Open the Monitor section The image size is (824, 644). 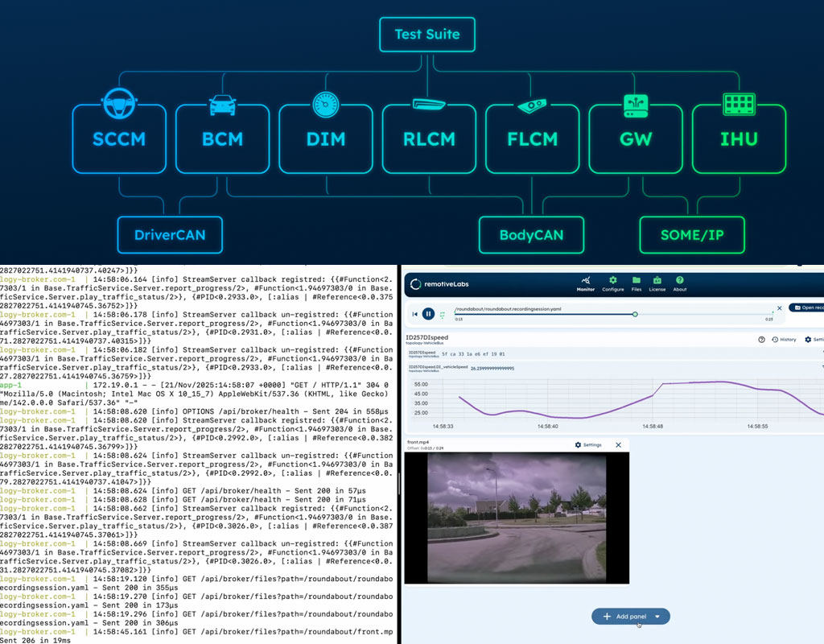pyautogui.click(x=587, y=279)
